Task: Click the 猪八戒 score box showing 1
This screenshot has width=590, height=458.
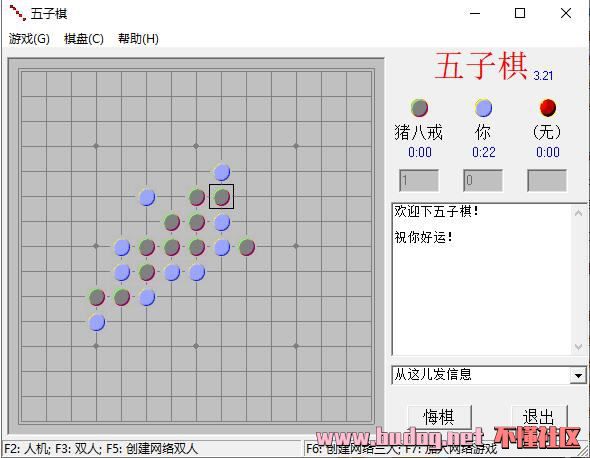Action: pos(419,181)
